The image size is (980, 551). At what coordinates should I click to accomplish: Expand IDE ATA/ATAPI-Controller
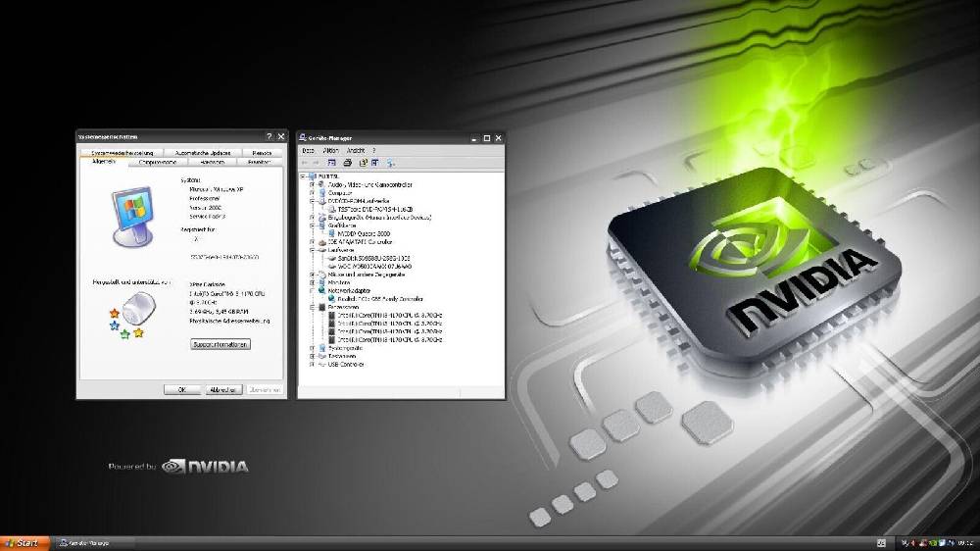tap(312, 241)
